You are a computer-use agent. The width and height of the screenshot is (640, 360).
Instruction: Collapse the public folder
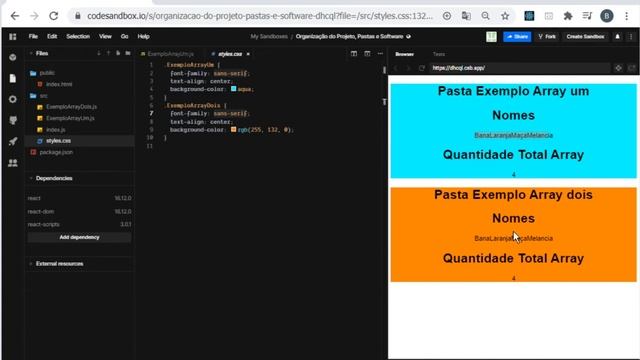[33, 73]
